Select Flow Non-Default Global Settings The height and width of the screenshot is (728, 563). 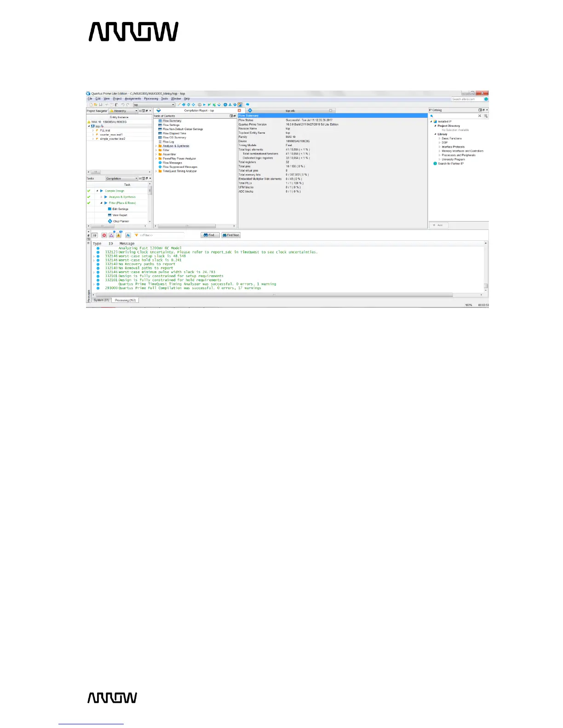coord(183,129)
